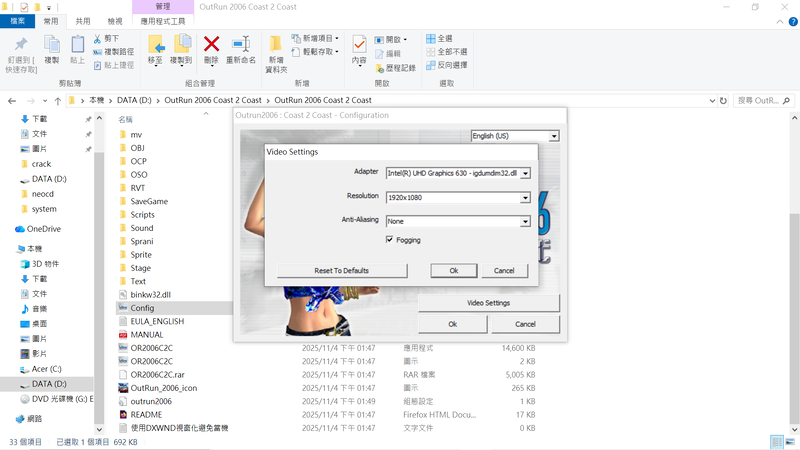The width and height of the screenshot is (800, 450).
Task: Click the New folder icon
Action: point(276,44)
